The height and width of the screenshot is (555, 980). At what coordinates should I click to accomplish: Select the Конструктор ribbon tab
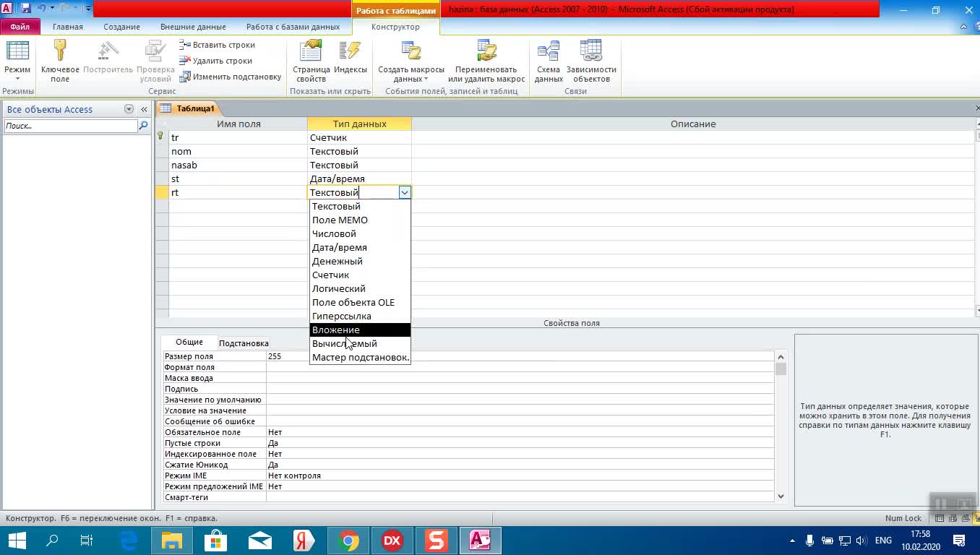pyautogui.click(x=395, y=27)
